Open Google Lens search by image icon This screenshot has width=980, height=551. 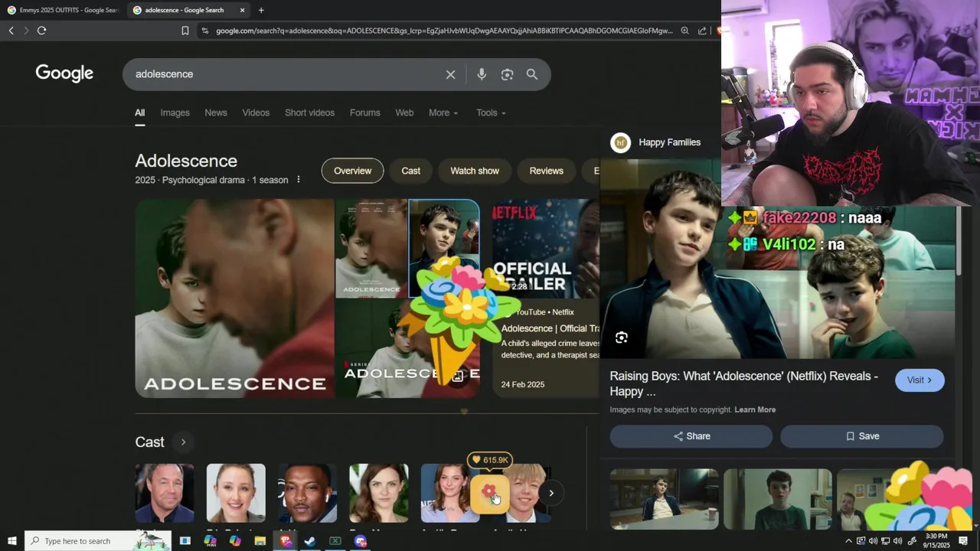[x=507, y=74]
